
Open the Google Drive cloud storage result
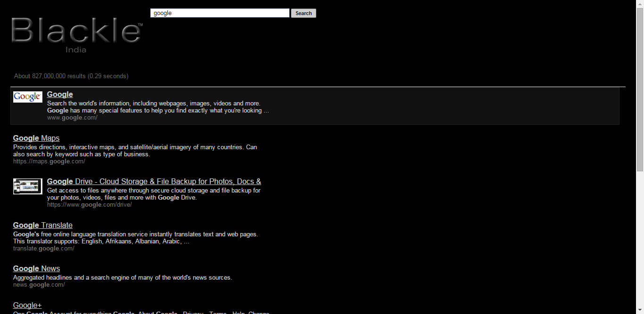click(154, 181)
